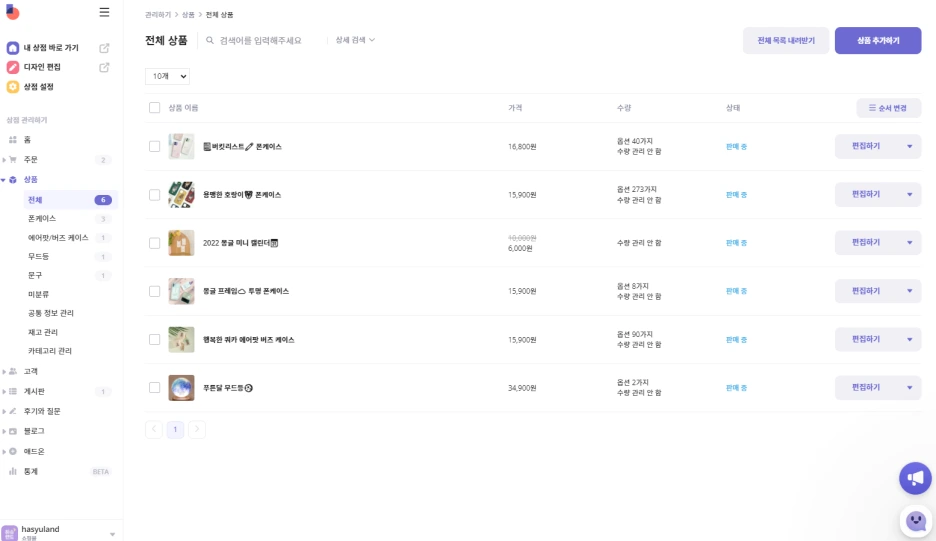936x541 pixels.
Task: Check the 버킷리스트 폰케이스 row checkbox
Action: coord(155,146)
